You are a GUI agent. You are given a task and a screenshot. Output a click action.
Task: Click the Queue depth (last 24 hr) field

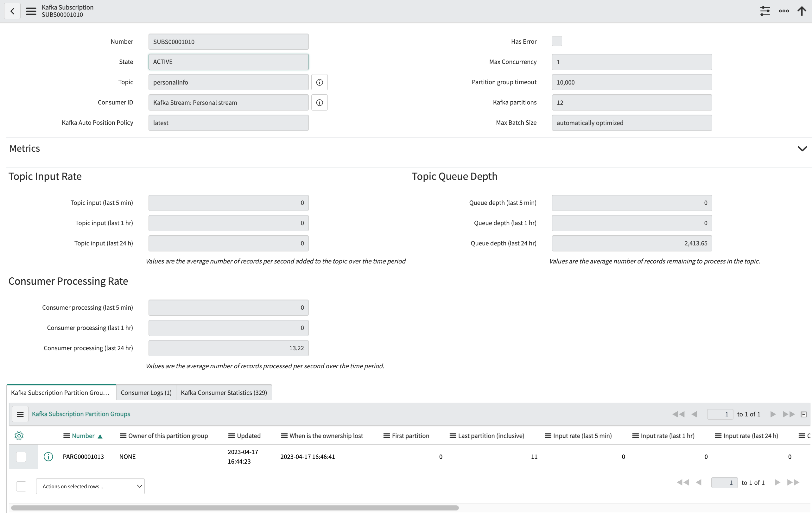(632, 244)
